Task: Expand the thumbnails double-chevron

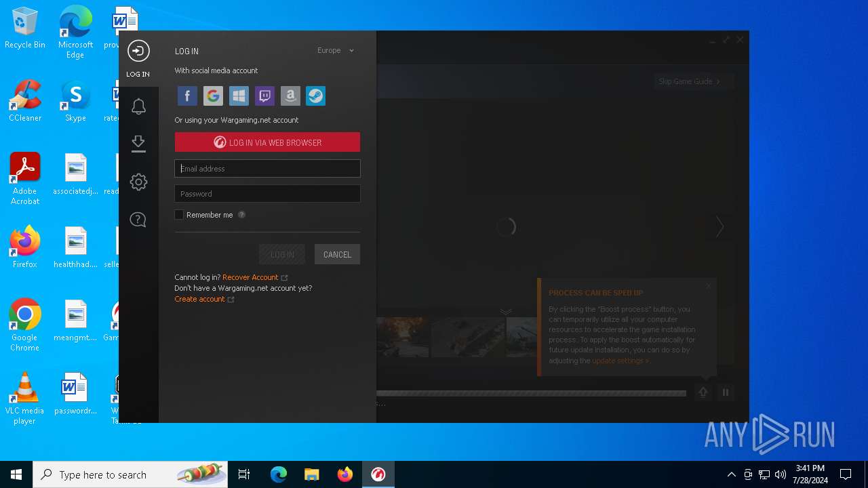Action: point(506,312)
